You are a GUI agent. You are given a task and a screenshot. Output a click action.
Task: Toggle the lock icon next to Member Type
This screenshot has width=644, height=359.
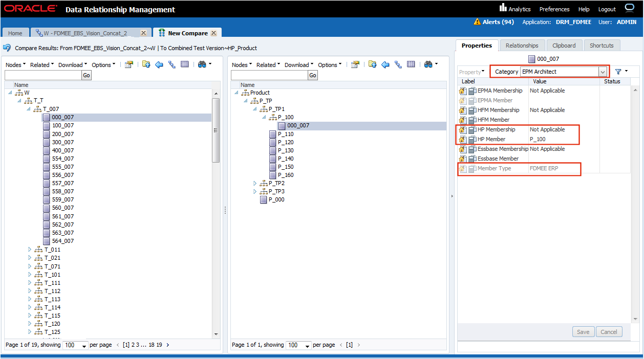[463, 168]
